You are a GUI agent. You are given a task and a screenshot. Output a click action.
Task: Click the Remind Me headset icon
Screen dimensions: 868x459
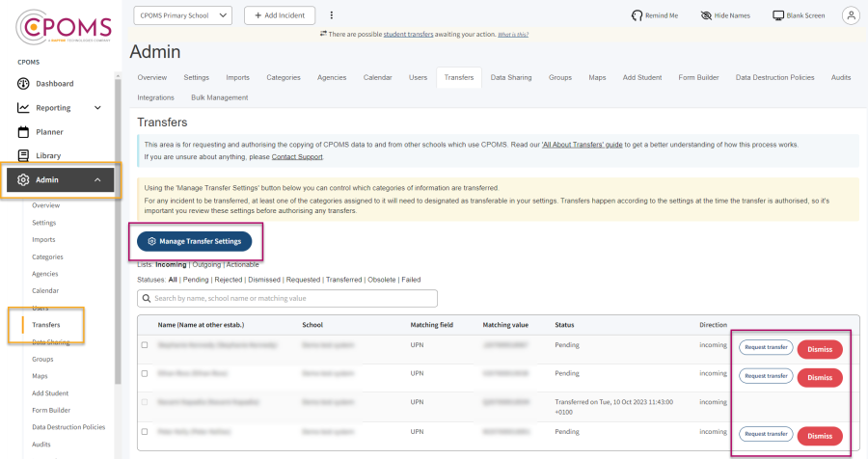coord(637,15)
